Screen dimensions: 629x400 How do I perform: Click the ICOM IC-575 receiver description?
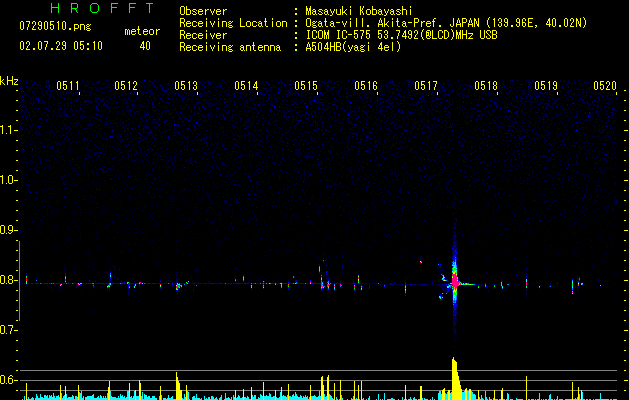pos(402,35)
